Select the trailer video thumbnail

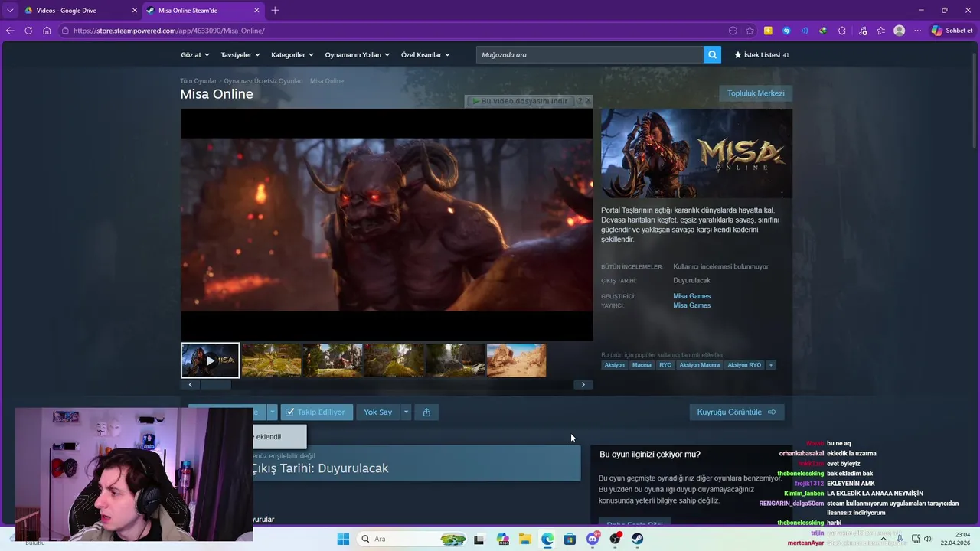pos(210,360)
